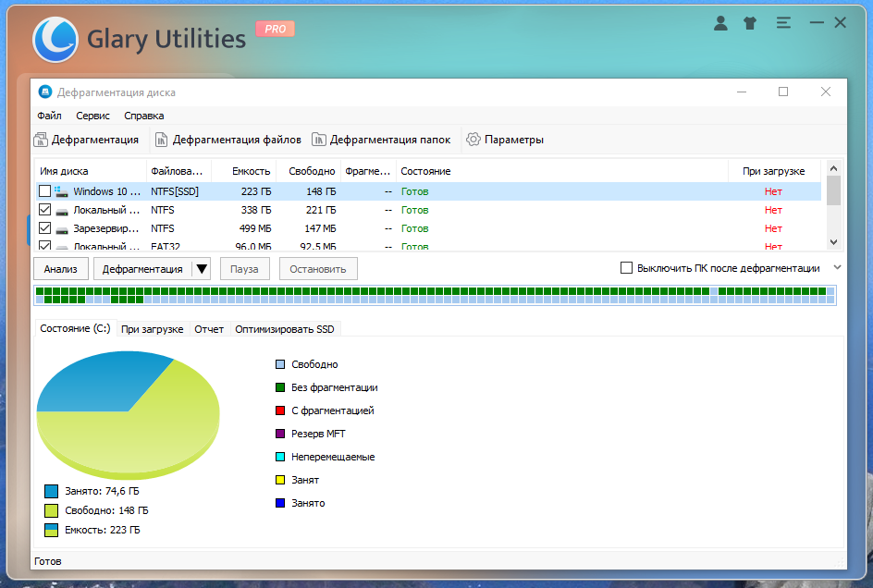Click the Зарезервир... drive icon
Screen dimensions: 873x588
62,229
